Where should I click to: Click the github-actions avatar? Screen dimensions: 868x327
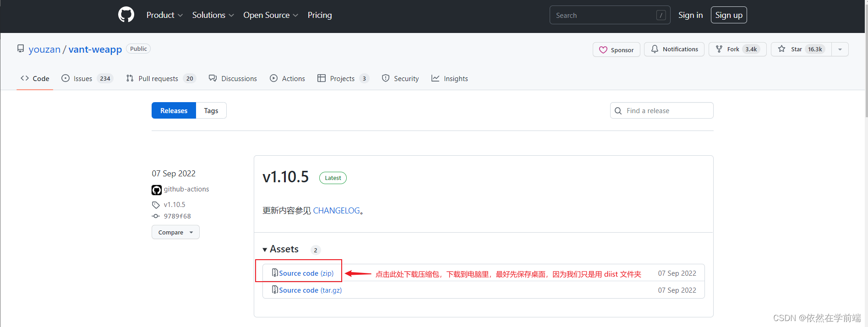click(x=157, y=190)
